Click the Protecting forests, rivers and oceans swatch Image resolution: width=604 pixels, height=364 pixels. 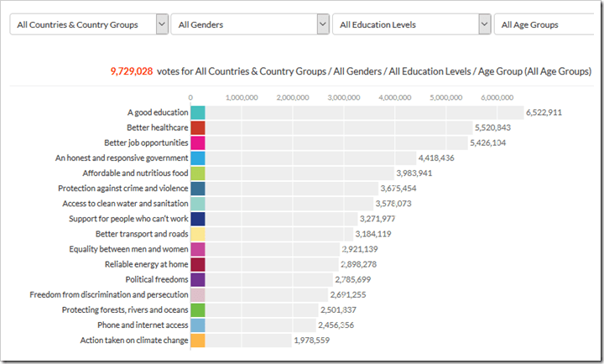coord(198,310)
